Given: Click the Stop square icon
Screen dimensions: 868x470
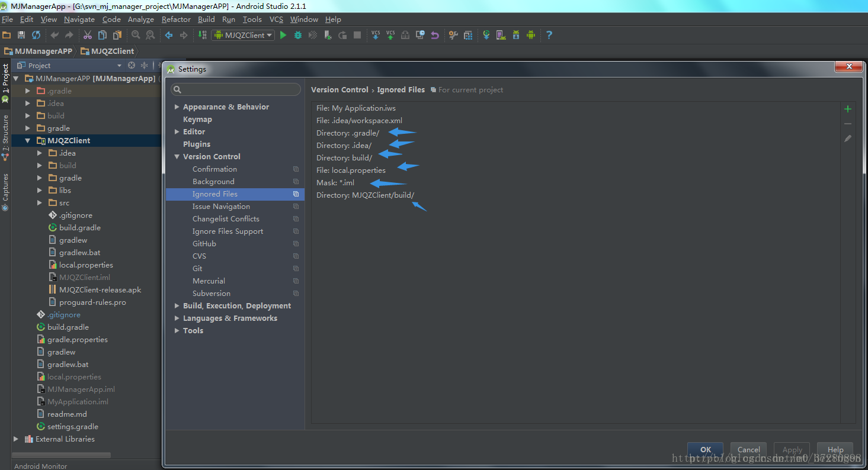Looking at the screenshot, I should pyautogui.click(x=357, y=35).
